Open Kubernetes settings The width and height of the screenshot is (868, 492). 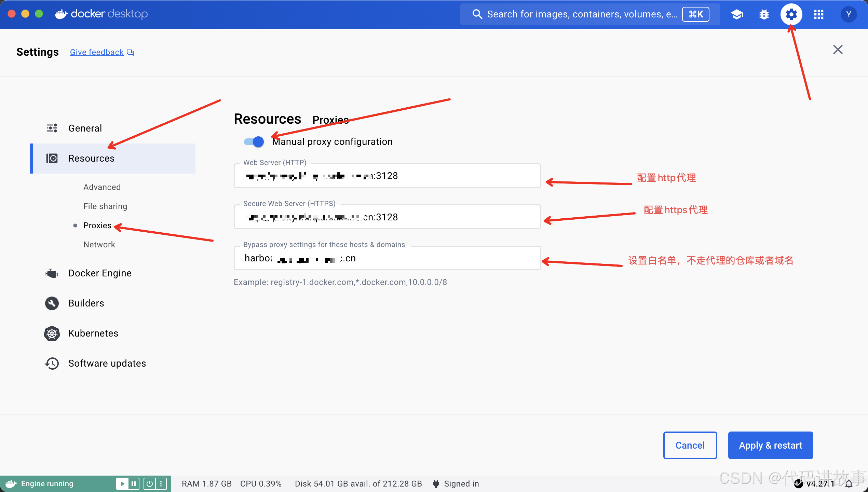click(x=93, y=333)
